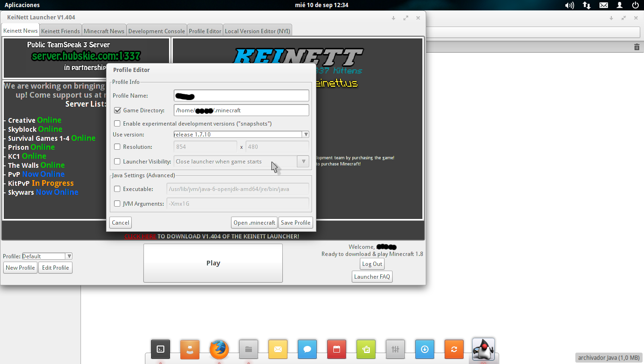Image resolution: width=644 pixels, height=364 pixels.
Task: Click Open .minecraft button
Action: (254, 223)
